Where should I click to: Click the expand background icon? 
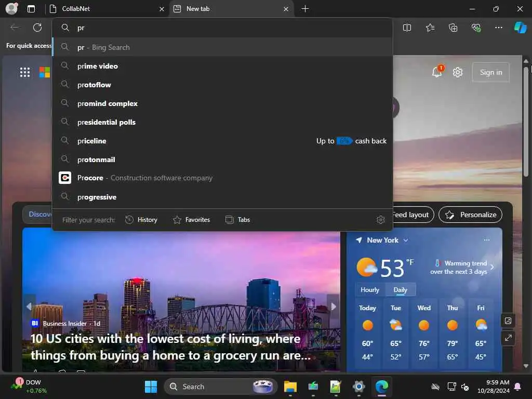click(508, 338)
